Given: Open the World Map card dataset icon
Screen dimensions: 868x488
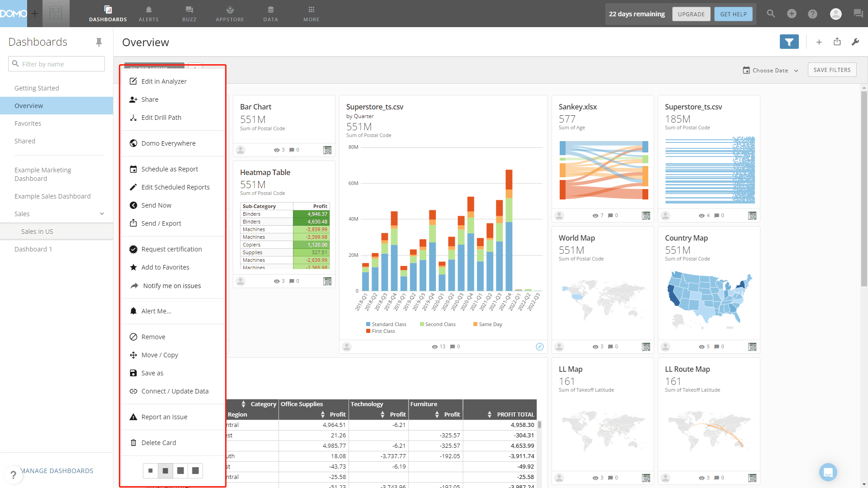Looking at the screenshot, I should pyautogui.click(x=646, y=347).
